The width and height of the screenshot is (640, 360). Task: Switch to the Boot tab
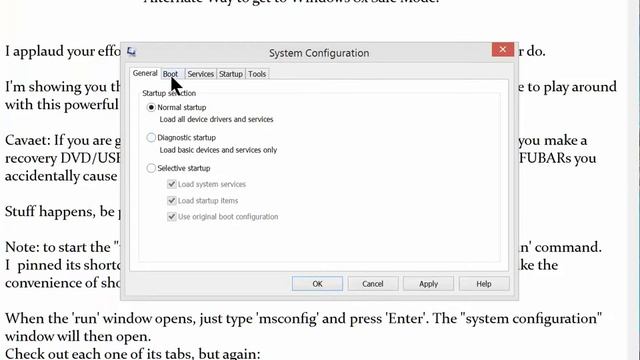point(170,74)
